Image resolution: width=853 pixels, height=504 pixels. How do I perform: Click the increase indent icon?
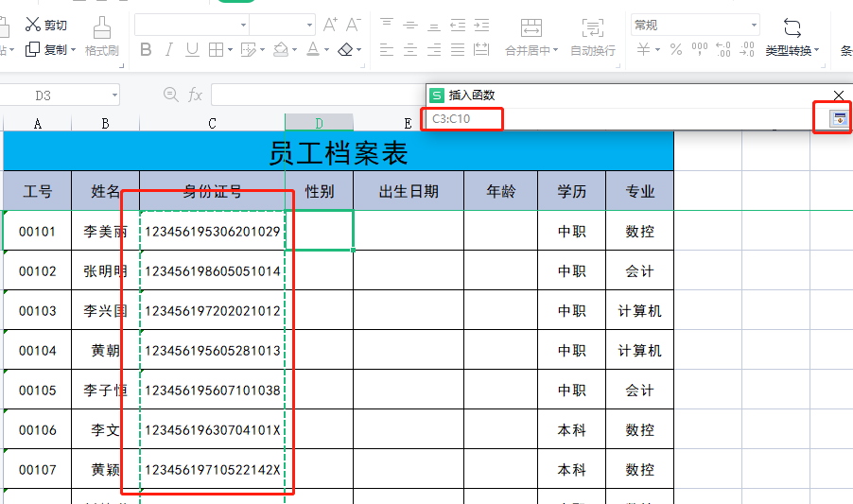[481, 25]
